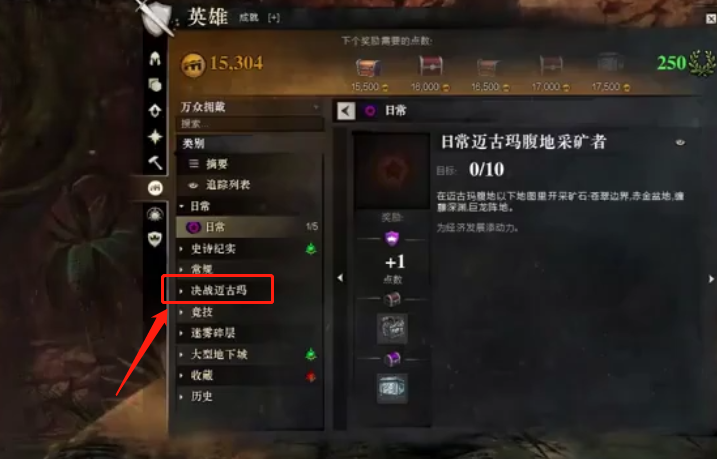Click the grey reward item thumbnail
The width and height of the screenshot is (717, 459).
pos(392,328)
